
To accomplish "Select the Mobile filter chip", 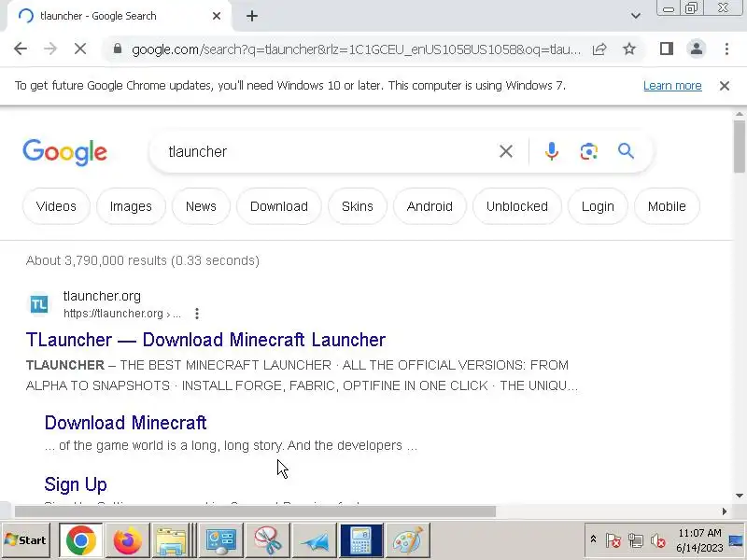I will [667, 206].
